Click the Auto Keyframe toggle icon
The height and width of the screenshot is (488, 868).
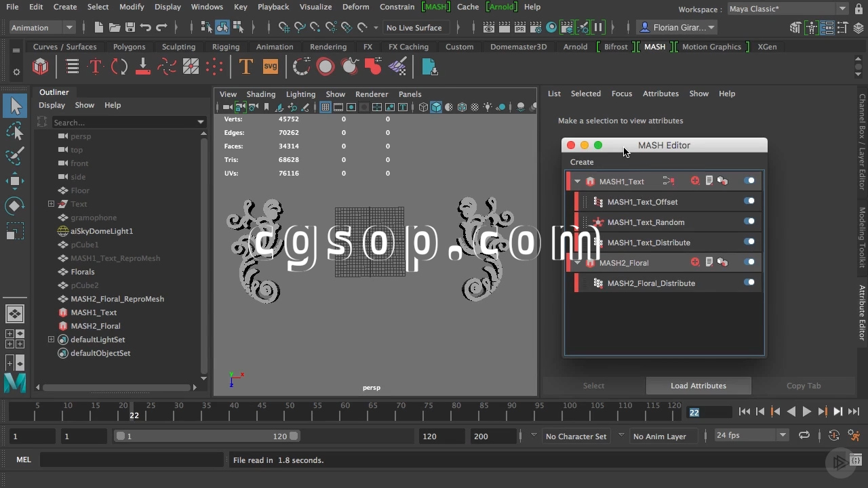point(834,436)
